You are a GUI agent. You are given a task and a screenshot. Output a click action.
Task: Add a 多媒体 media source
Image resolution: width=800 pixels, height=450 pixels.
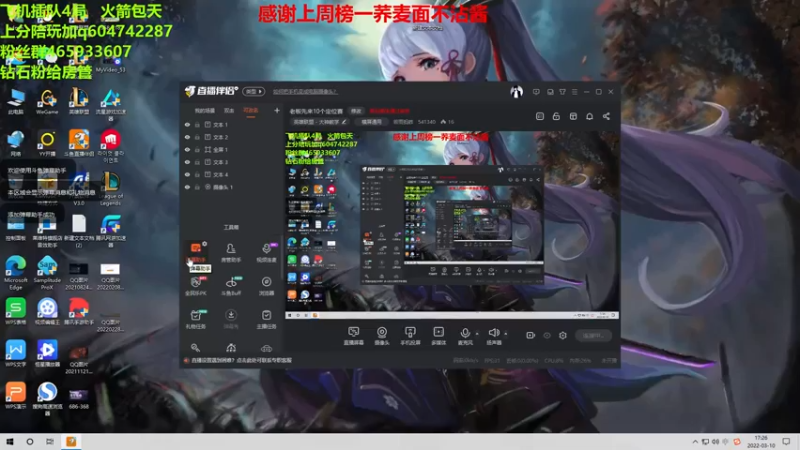pos(438,336)
